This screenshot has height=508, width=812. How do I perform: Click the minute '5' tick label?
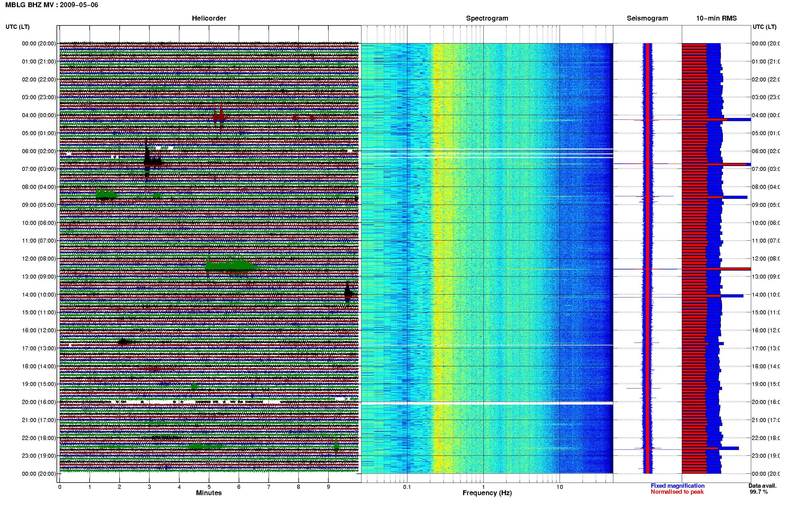209,487
